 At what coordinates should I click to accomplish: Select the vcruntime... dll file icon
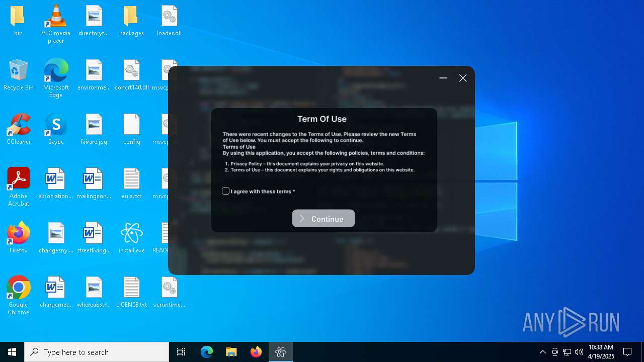tap(169, 293)
